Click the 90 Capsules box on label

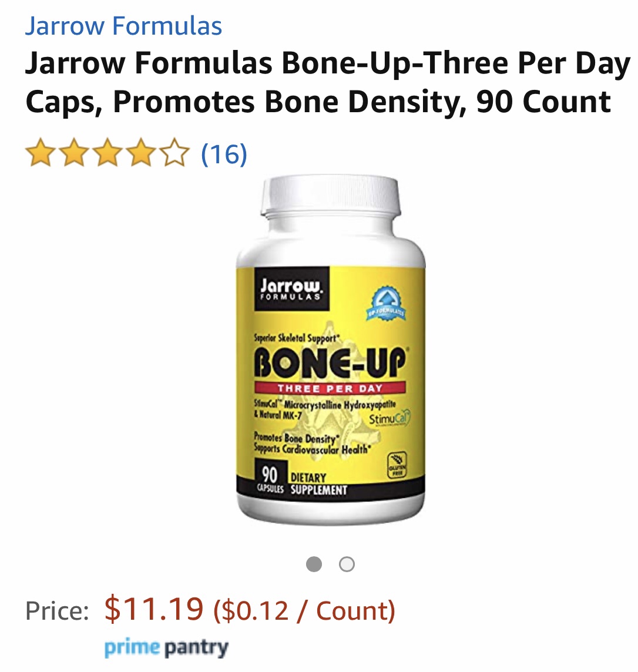click(270, 478)
